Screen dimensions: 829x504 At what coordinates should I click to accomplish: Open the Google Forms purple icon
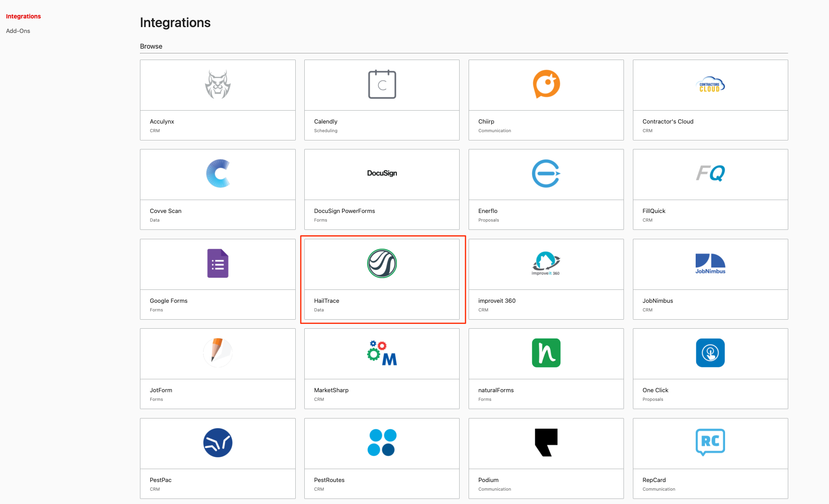coord(218,263)
